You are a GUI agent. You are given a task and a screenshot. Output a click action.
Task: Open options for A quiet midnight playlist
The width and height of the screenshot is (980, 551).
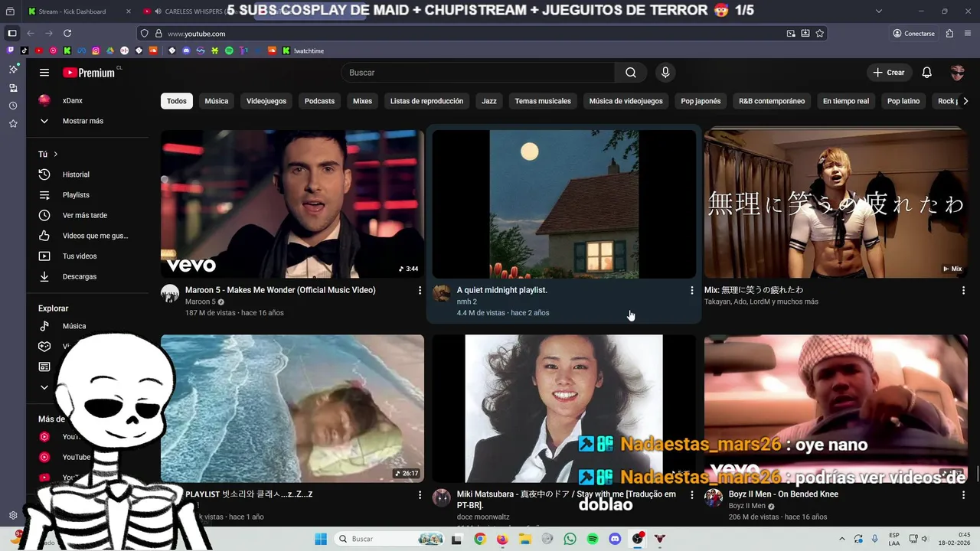(691, 291)
